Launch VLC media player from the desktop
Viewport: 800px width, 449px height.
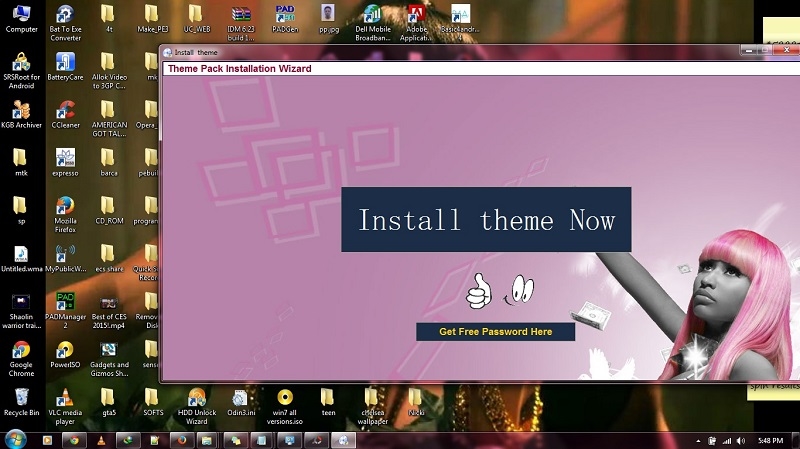tap(65, 397)
